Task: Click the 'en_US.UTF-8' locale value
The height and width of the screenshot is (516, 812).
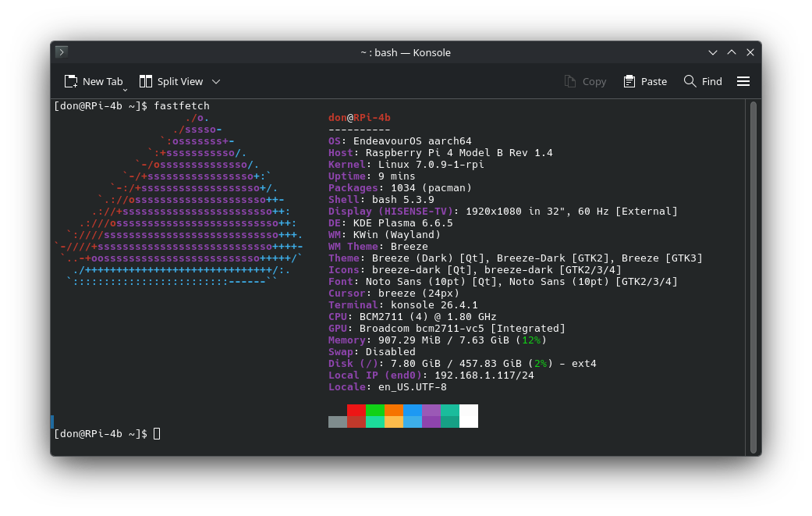Action: click(412, 387)
